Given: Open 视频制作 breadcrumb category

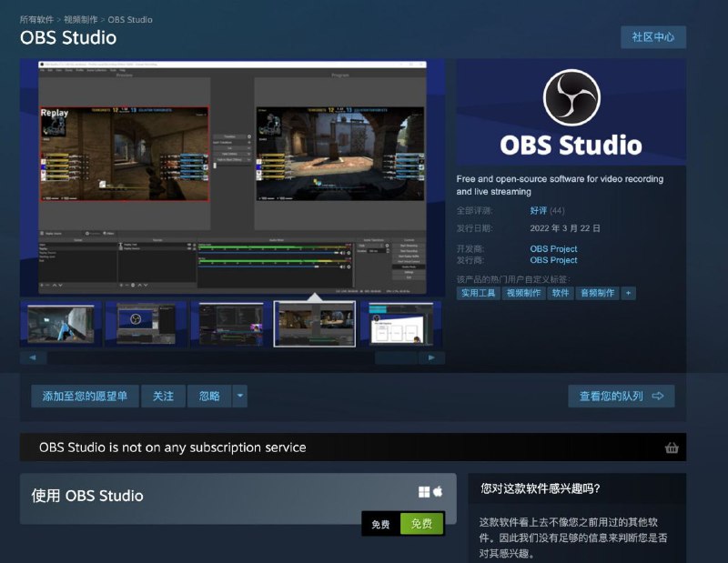Looking at the screenshot, I should point(81,19).
